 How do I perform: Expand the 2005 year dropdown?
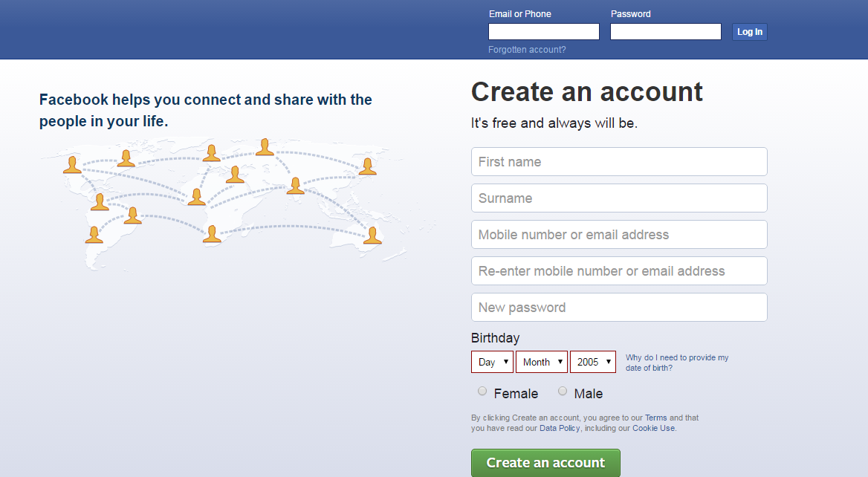593,362
